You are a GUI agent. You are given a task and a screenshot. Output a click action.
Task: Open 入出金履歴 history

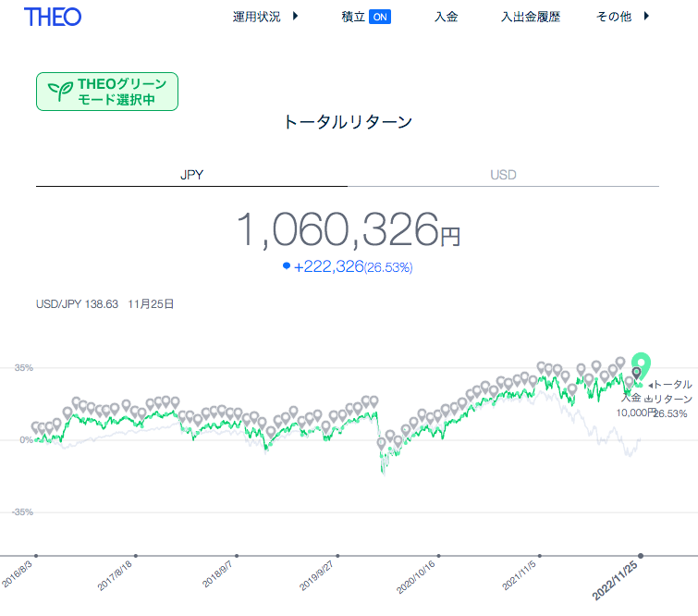pos(531,17)
